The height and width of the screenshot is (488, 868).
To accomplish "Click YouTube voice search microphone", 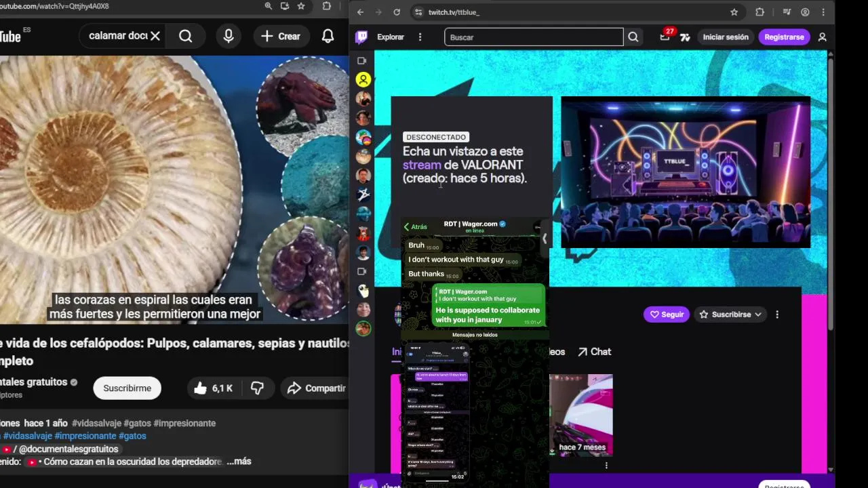I will 229,36.
